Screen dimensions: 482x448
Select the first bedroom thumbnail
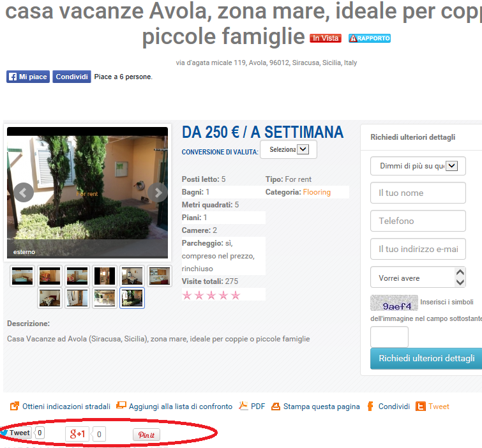coord(22,276)
